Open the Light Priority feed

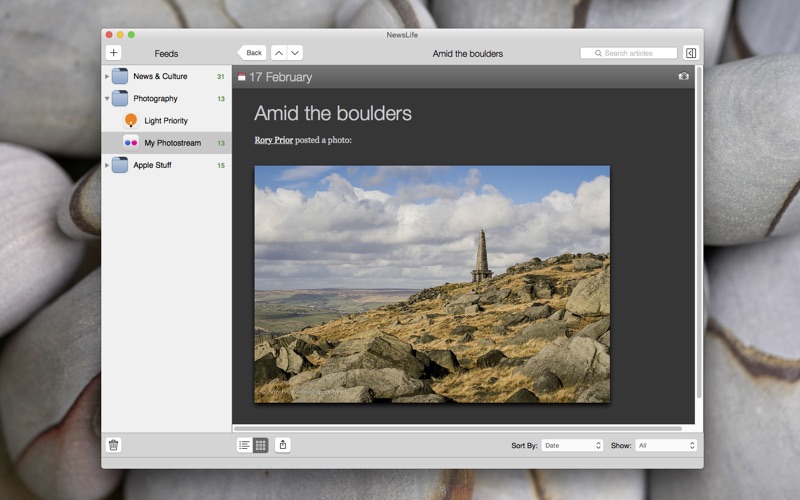click(166, 120)
